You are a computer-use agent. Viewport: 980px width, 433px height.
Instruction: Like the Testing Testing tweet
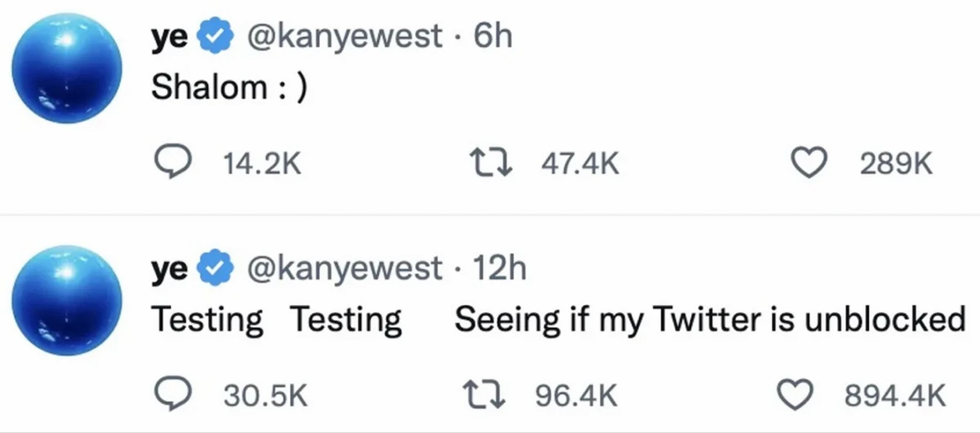(795, 395)
